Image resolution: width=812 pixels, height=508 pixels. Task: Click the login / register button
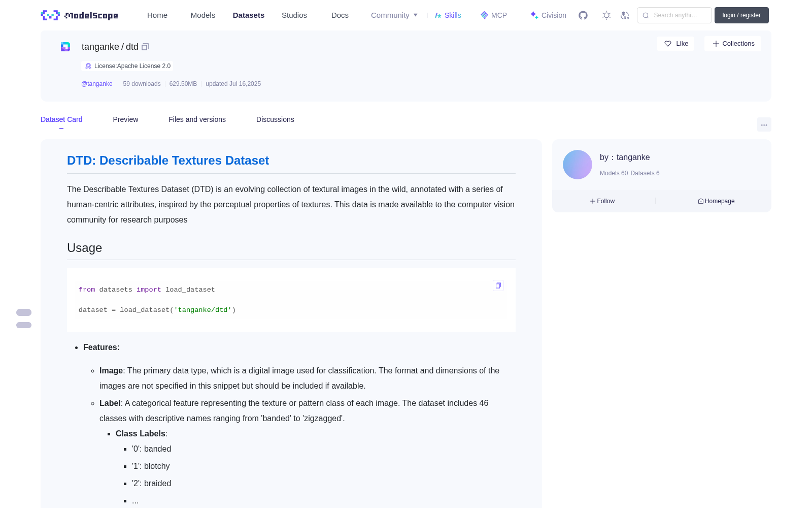point(741,15)
